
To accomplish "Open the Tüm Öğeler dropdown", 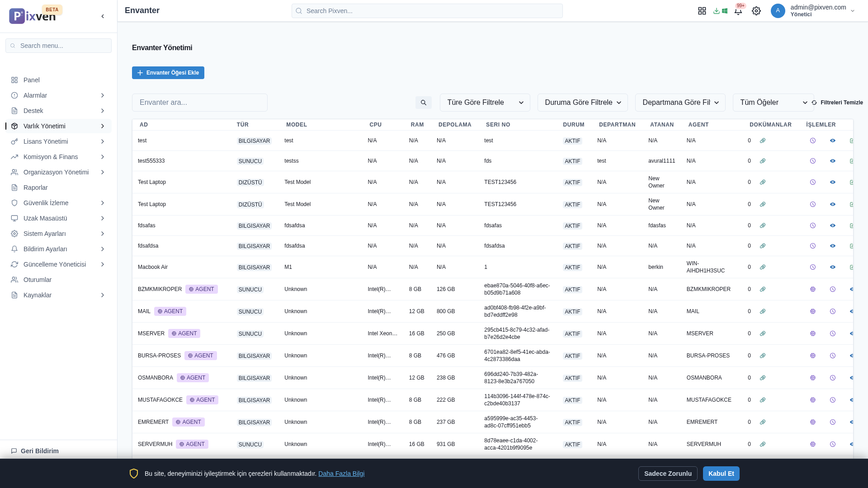I will tap(773, 103).
